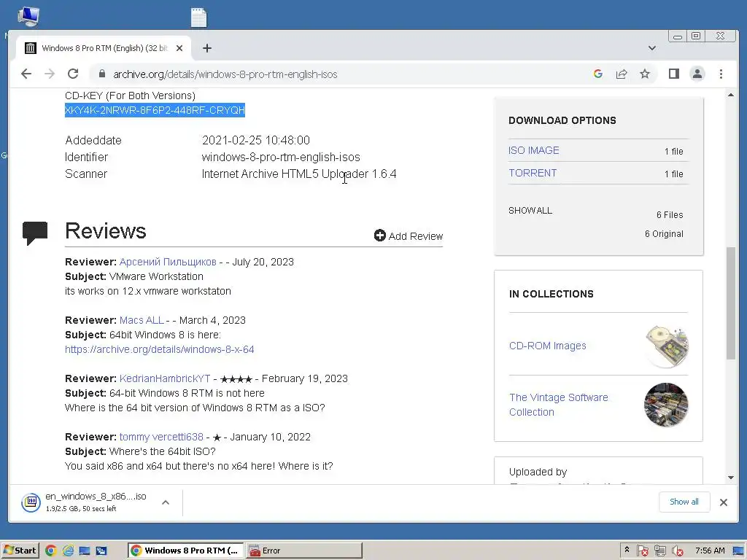The width and height of the screenshot is (747, 560).
Task: Click the Vintage Software Collection thumbnail
Action: pos(666,405)
